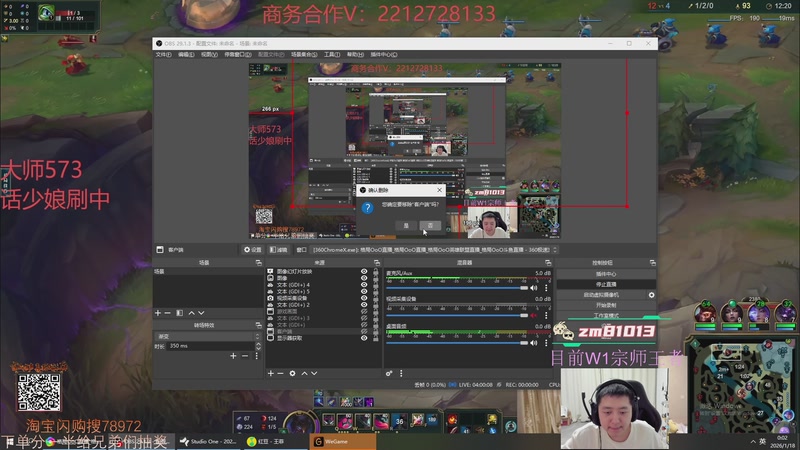Hide the 文本 (GDI+) 5 source eye
Screen dimensions: 800x450
[x=364, y=291]
